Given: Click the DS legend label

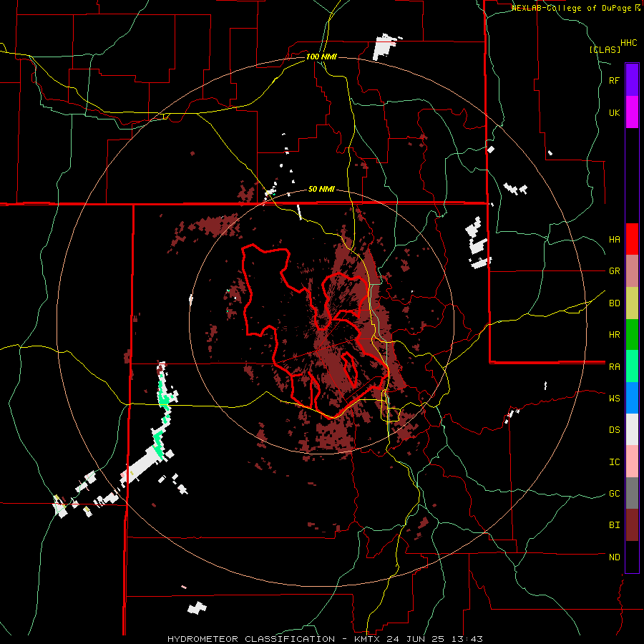Looking at the screenshot, I should coord(614,430).
